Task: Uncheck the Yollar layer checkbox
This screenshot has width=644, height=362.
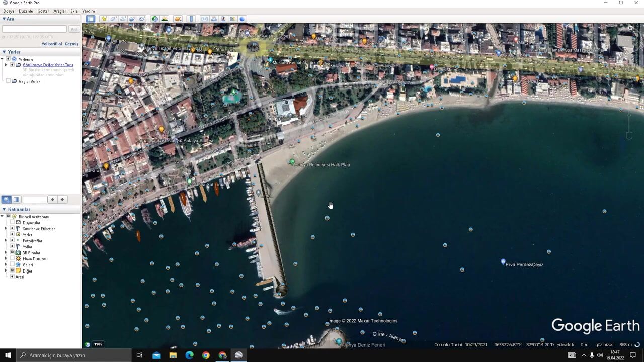Action: coord(13,247)
